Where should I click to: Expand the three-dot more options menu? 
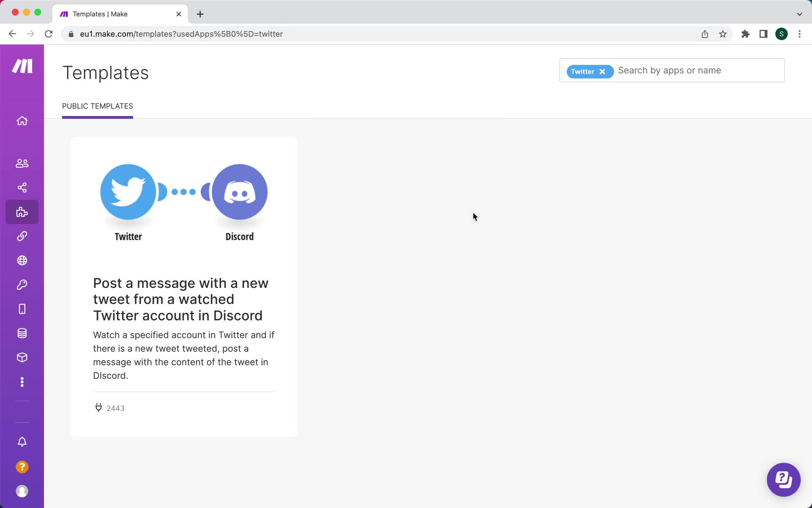point(22,382)
